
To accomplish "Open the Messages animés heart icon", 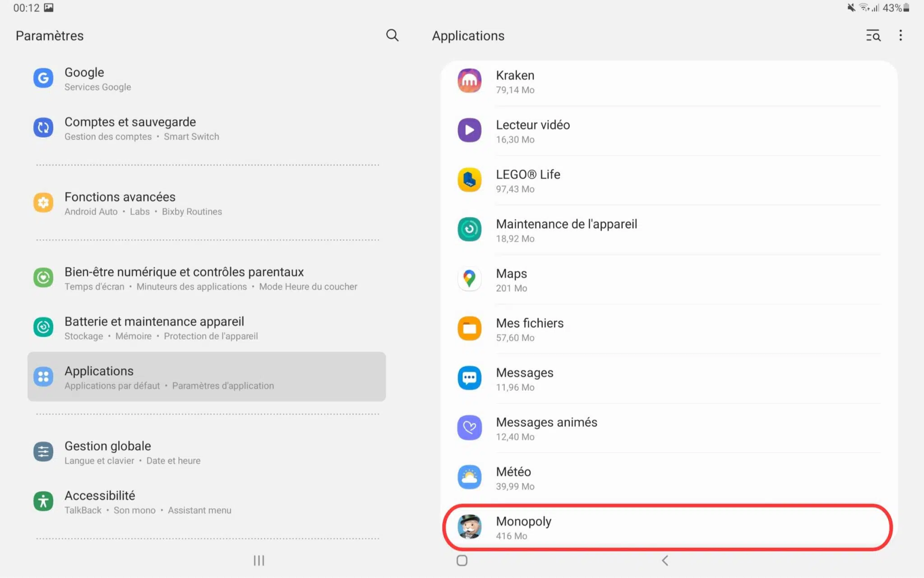I will (469, 428).
